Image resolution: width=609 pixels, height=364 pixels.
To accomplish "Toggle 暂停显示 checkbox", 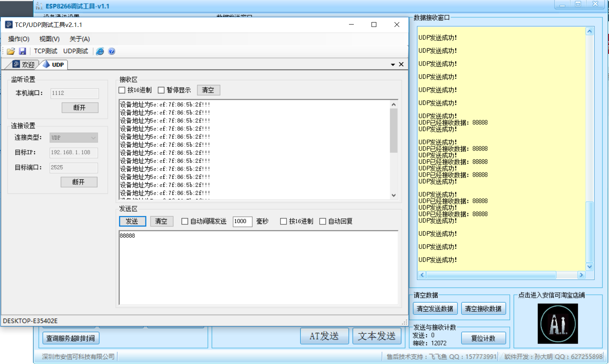I will point(161,90).
